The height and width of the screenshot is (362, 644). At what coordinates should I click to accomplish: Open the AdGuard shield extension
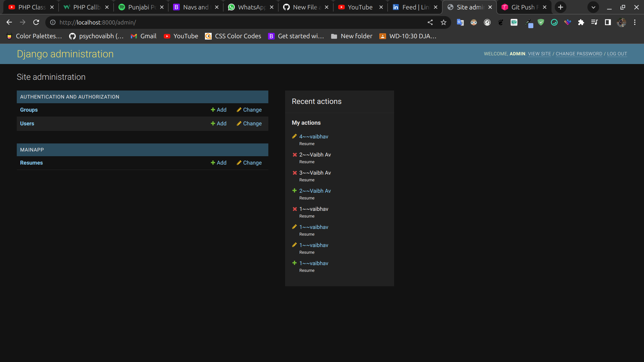coord(541,22)
